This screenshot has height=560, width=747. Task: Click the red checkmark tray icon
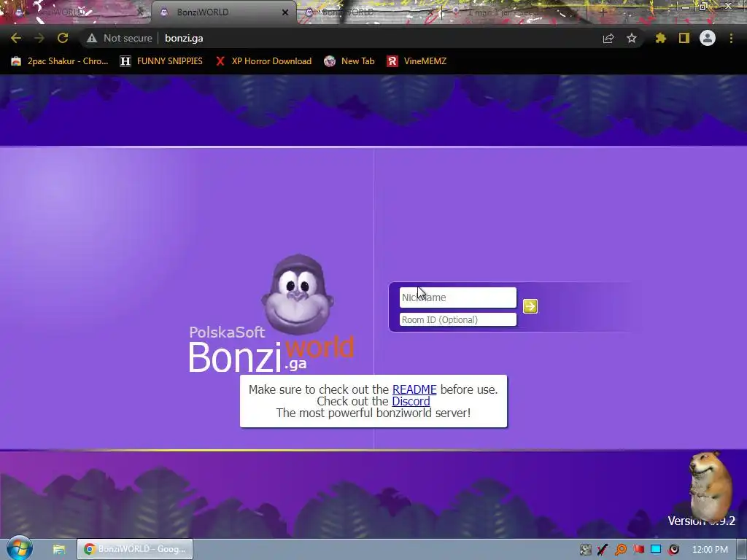[x=603, y=550]
